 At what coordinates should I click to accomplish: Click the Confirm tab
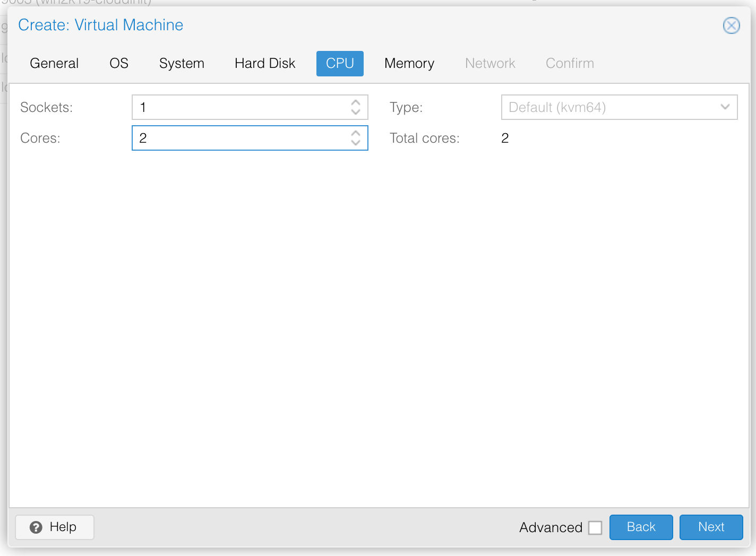coord(569,63)
